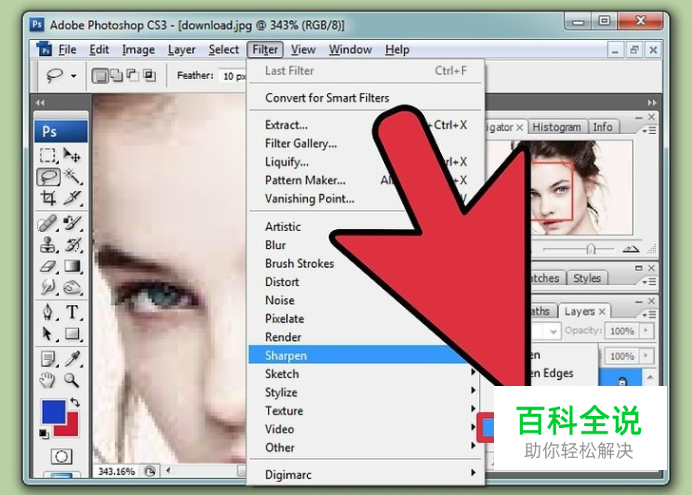Select the Zoom tool
The width and height of the screenshot is (692, 495).
point(72,380)
